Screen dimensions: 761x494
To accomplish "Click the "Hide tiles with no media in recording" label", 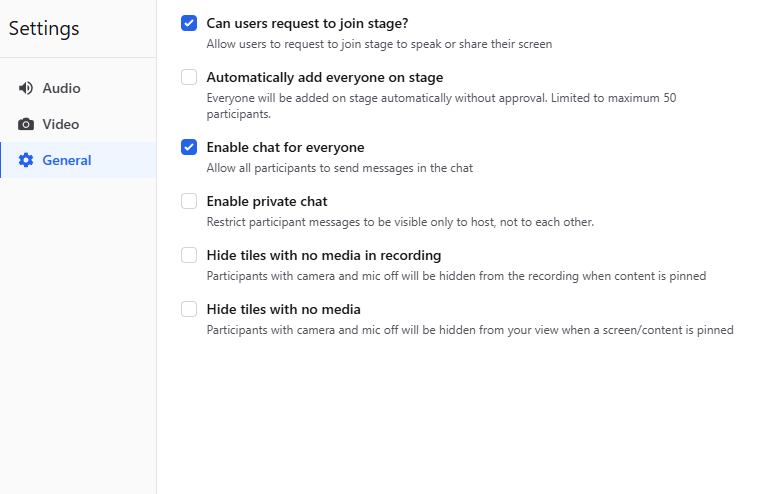I will coord(323,255).
